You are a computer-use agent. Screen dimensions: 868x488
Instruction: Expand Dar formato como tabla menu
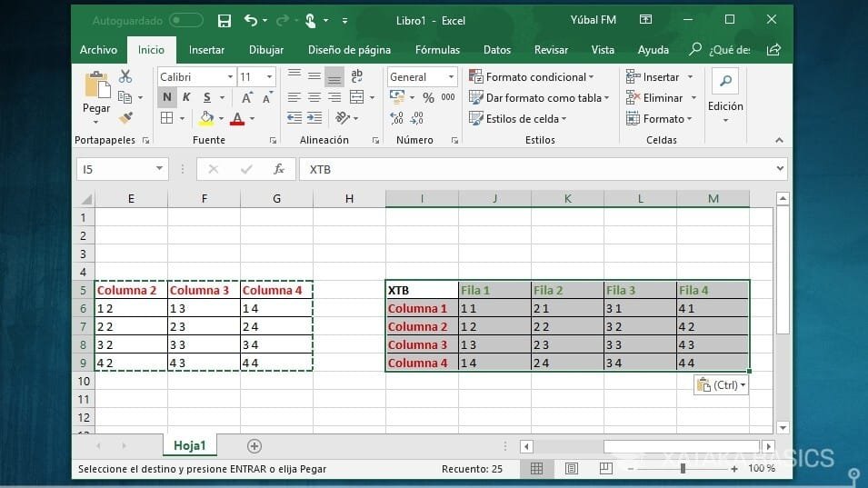[539, 98]
